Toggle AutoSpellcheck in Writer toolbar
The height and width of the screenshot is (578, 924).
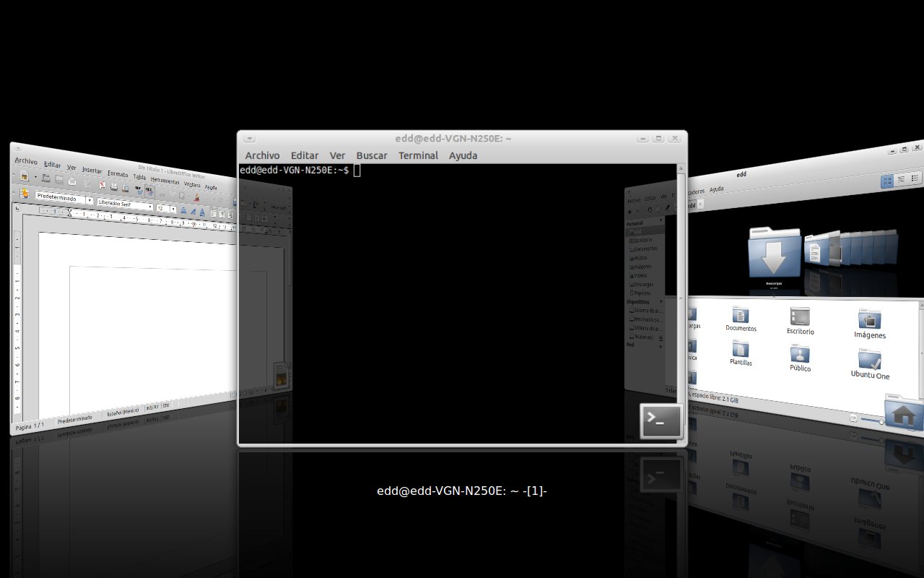tap(149, 191)
